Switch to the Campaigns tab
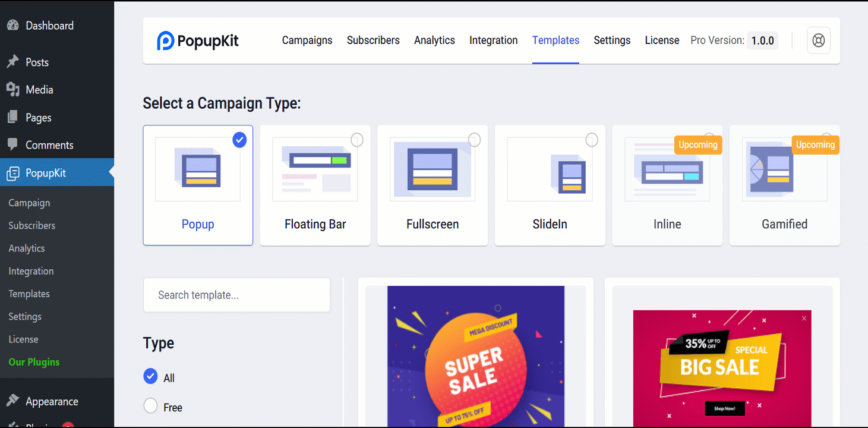Image resolution: width=868 pixels, height=428 pixels. click(x=307, y=40)
